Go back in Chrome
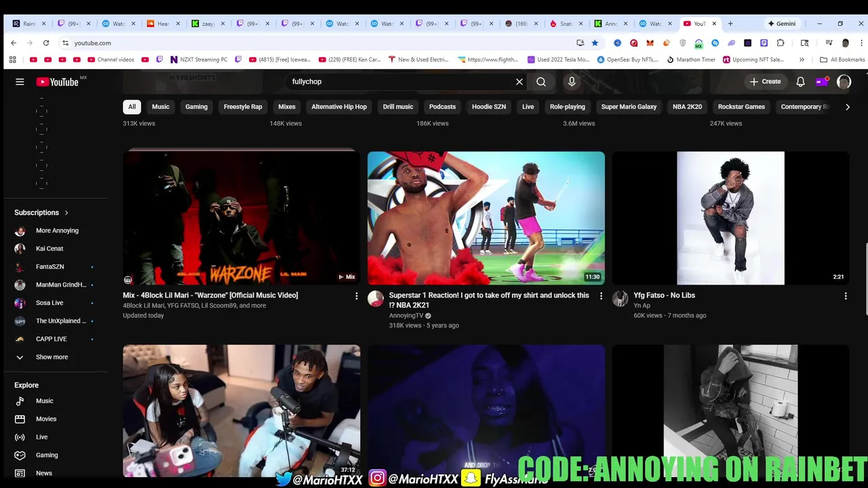 click(x=14, y=43)
